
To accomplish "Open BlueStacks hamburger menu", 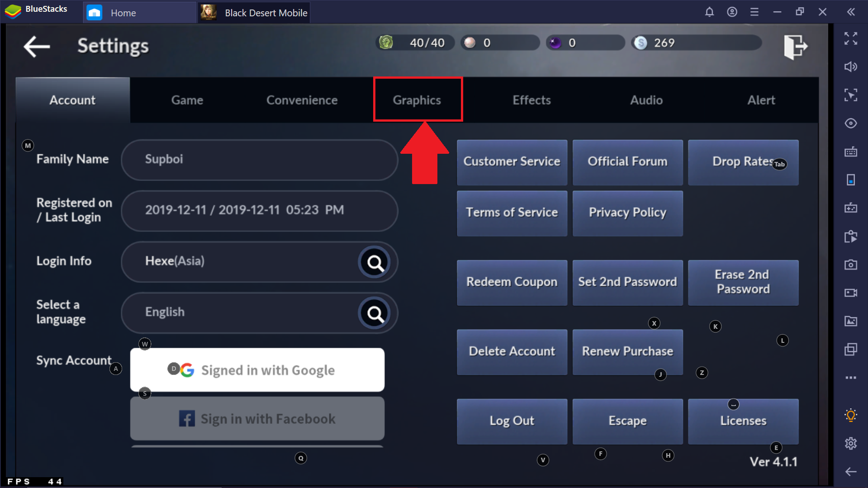I will (x=754, y=12).
